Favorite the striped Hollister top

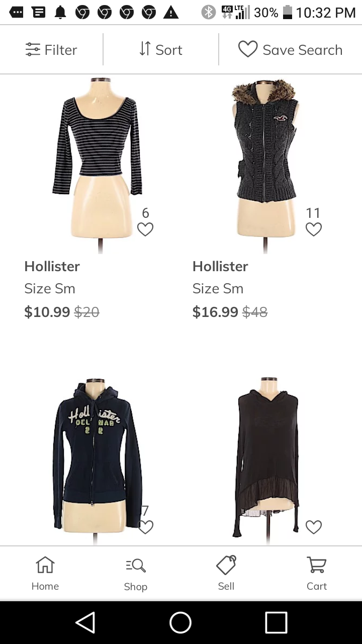[145, 229]
